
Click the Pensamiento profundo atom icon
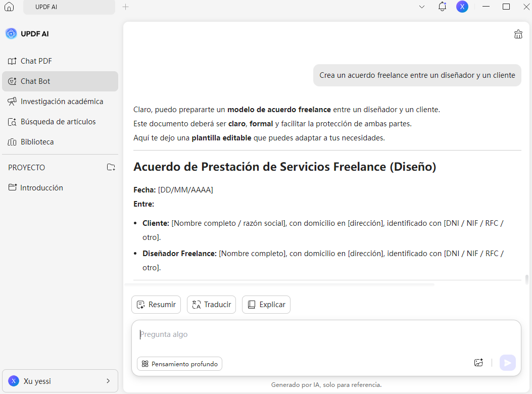(145, 364)
